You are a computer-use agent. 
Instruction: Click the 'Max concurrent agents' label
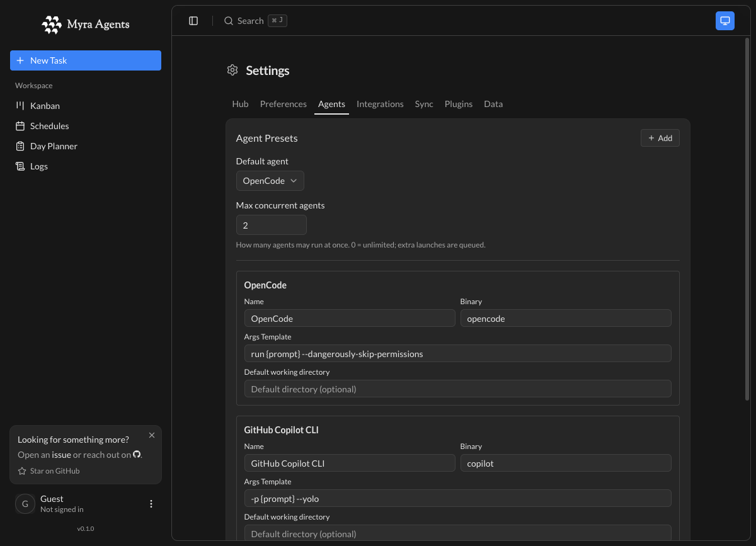280,205
